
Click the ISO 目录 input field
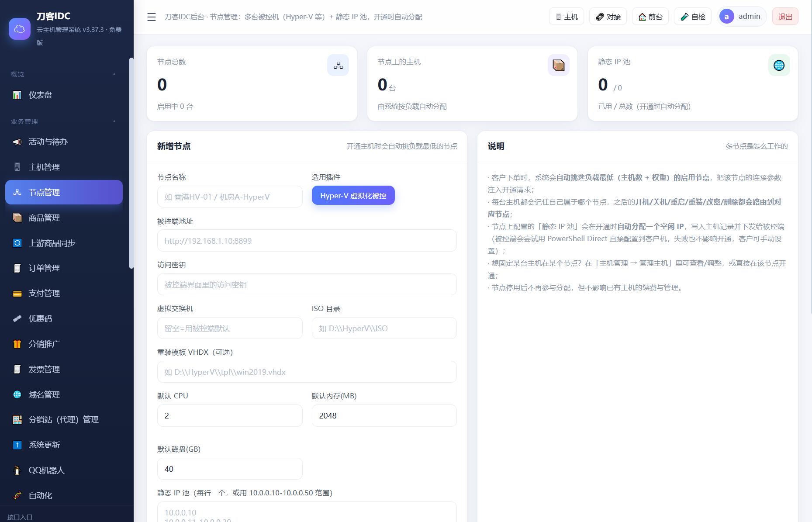pos(384,328)
